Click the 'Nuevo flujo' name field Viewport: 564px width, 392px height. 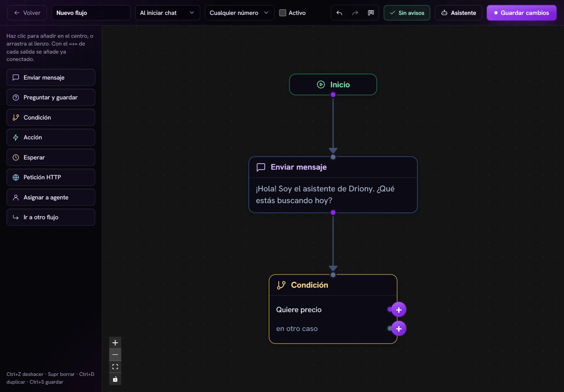pos(91,13)
